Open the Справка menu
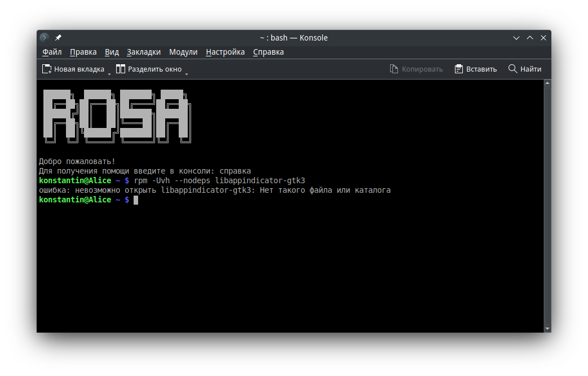 (x=268, y=52)
